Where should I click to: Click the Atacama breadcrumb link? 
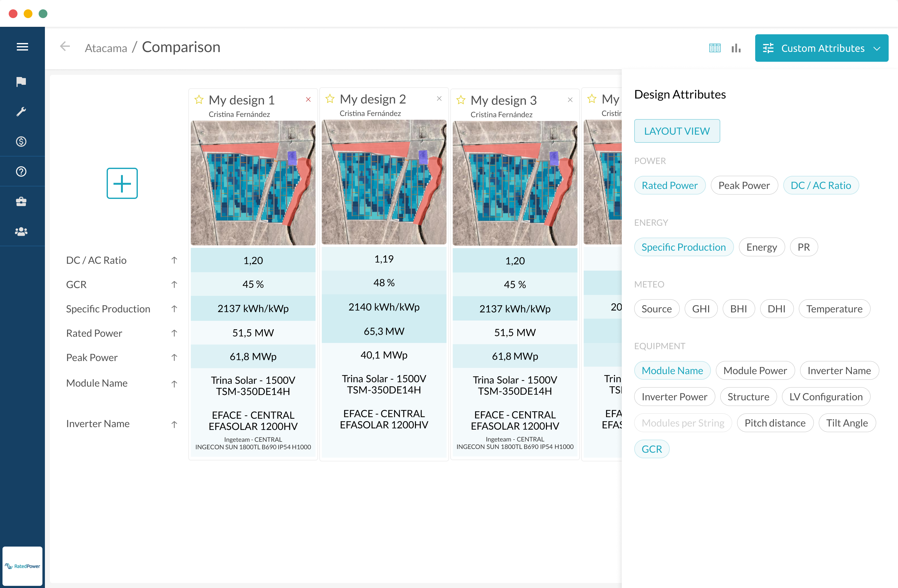tap(106, 47)
